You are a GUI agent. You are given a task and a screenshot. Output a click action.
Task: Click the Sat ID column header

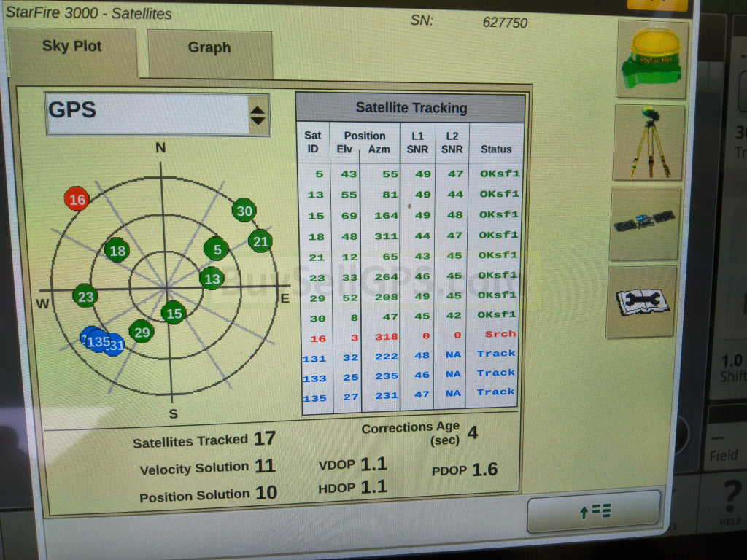pos(312,142)
